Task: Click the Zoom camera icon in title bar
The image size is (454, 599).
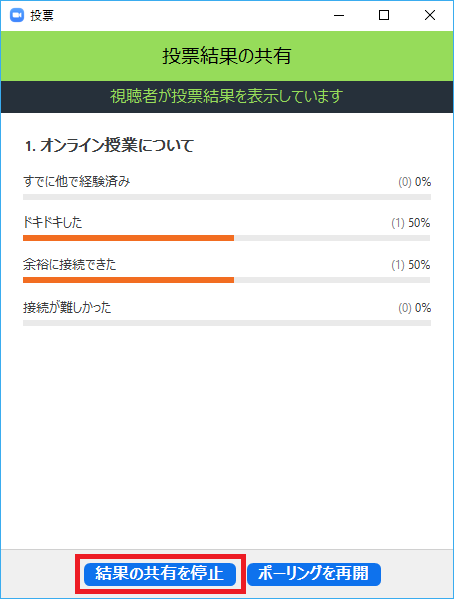Action: pyautogui.click(x=17, y=15)
